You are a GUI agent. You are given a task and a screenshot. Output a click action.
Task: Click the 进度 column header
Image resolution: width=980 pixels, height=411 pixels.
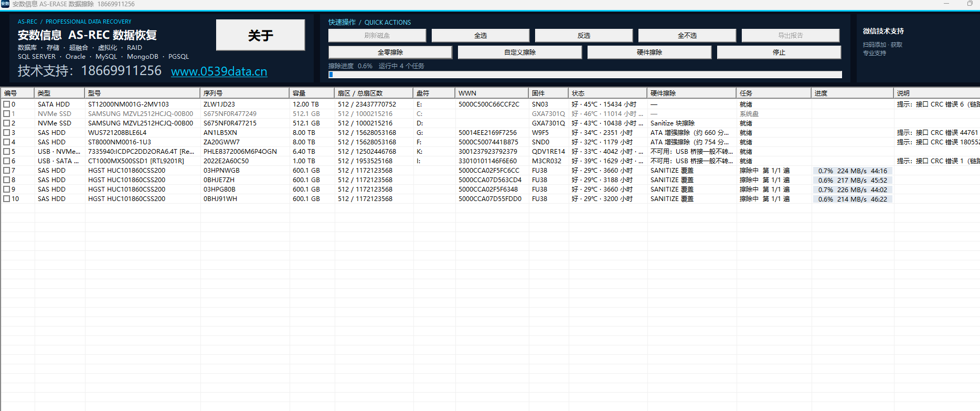(x=852, y=93)
